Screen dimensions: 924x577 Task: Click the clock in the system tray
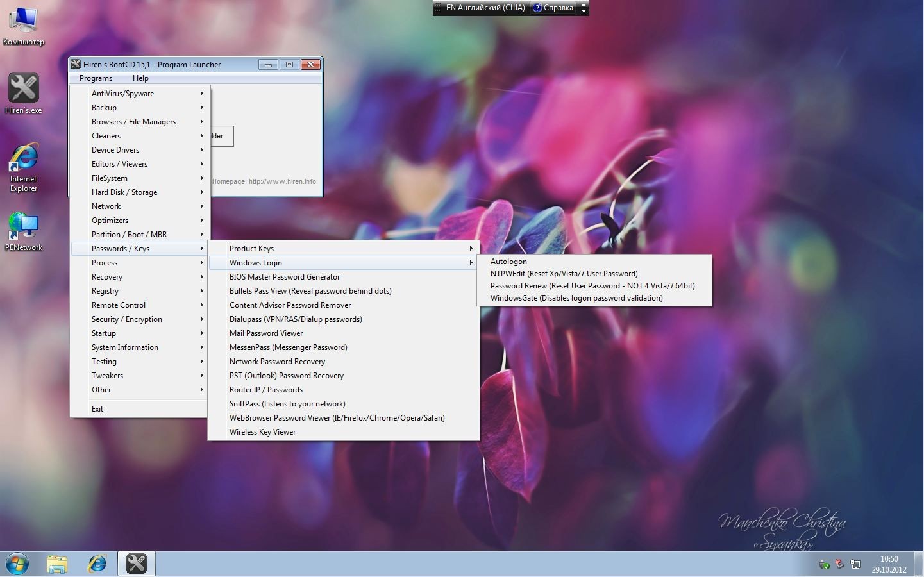(x=889, y=564)
